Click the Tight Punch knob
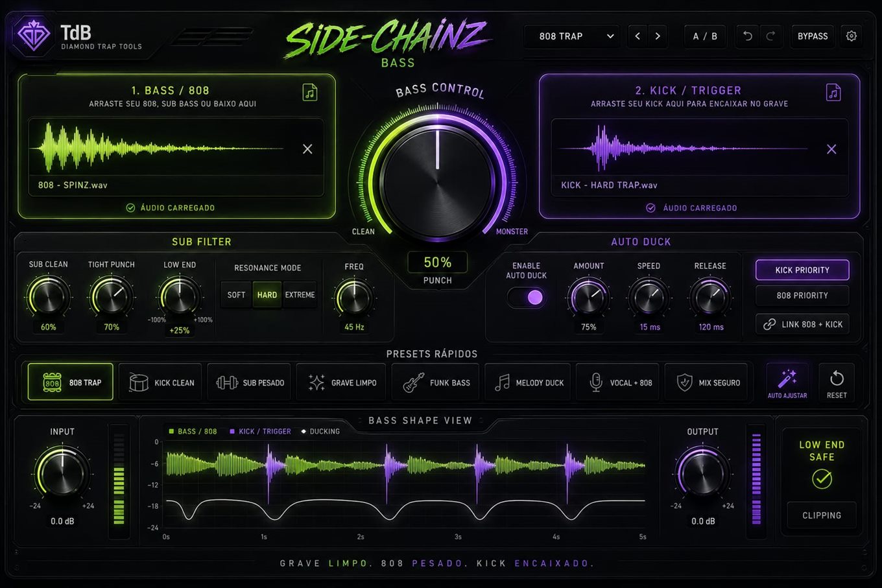This screenshot has width=882, height=588. click(x=111, y=297)
